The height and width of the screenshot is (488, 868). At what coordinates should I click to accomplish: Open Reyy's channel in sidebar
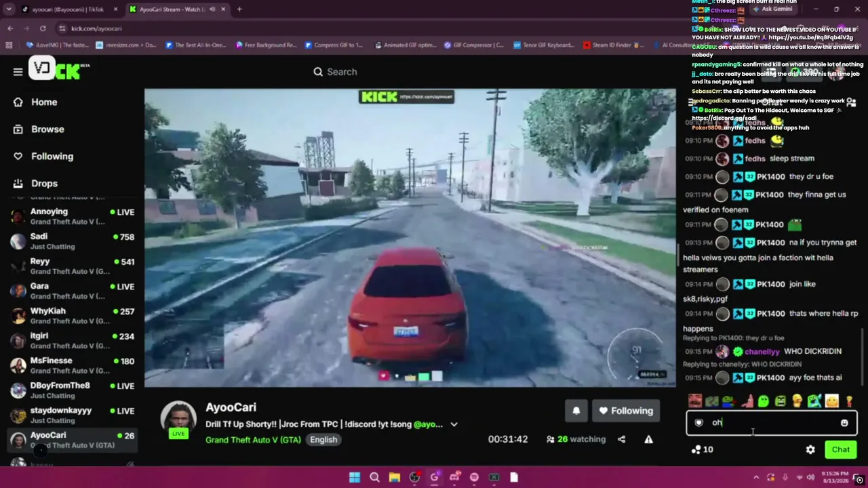coord(73,266)
